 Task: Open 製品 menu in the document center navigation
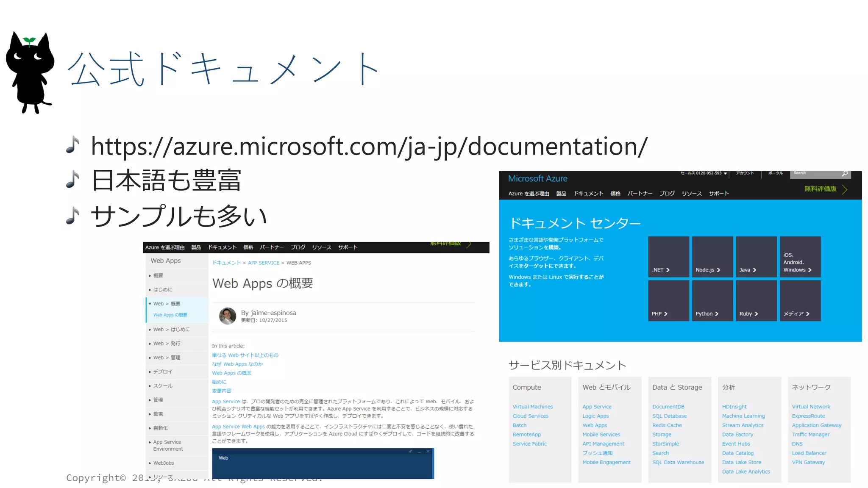pos(561,194)
